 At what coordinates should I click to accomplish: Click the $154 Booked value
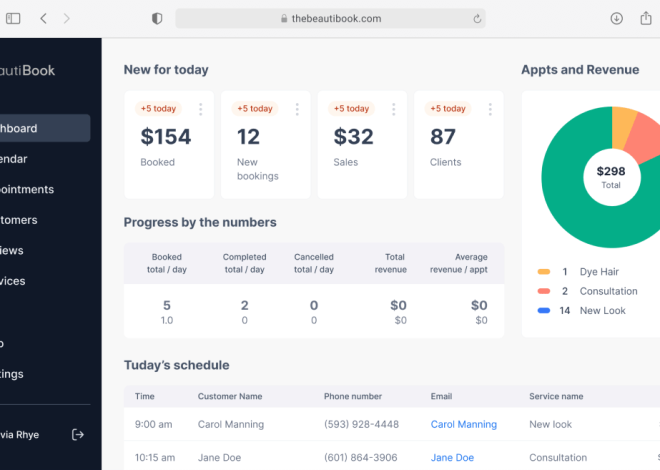[x=166, y=136]
